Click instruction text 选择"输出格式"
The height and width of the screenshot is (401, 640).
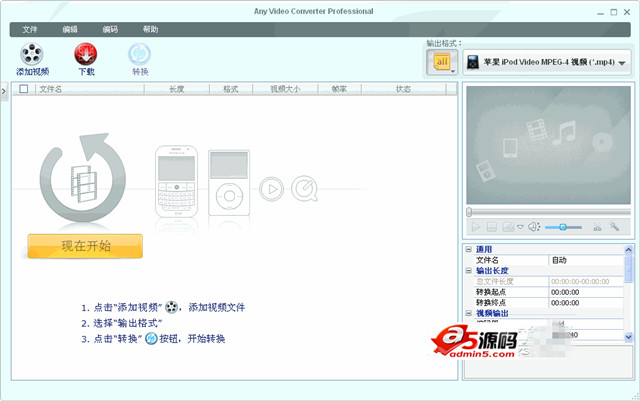pos(127,323)
